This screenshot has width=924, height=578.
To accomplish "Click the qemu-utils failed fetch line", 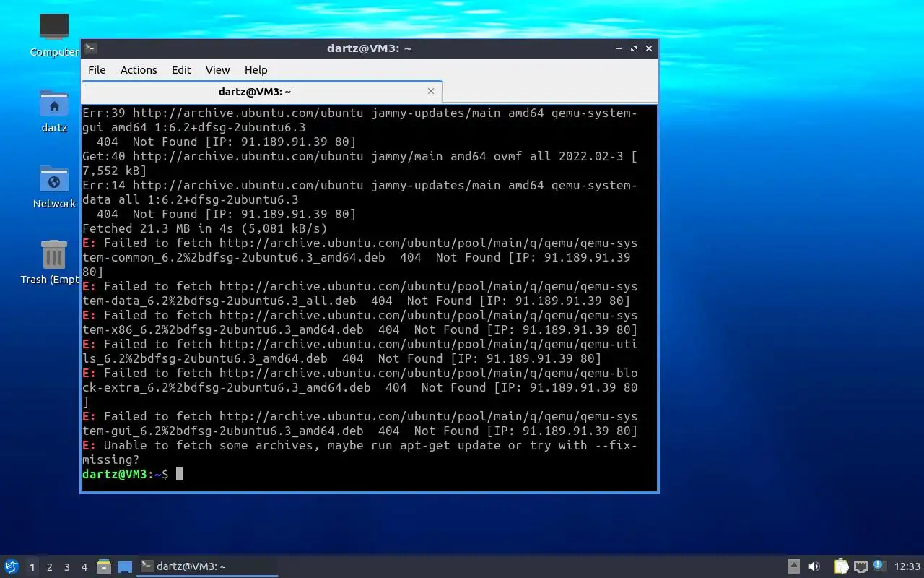I will tap(359, 351).
